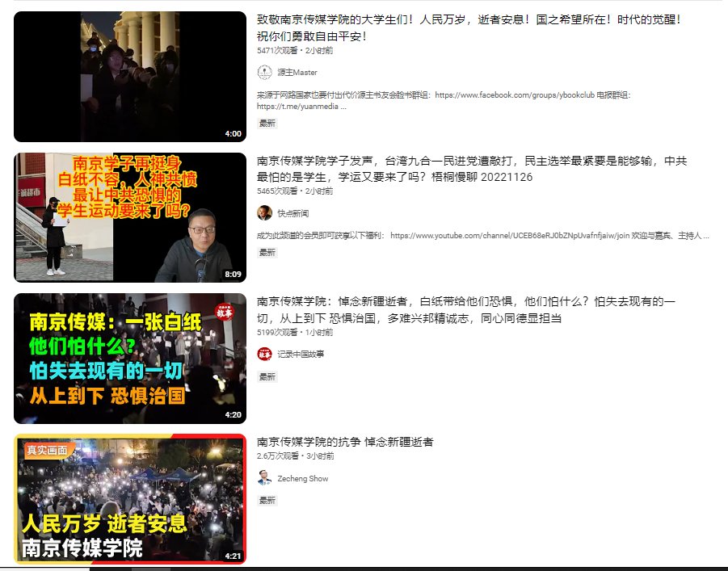
Task: Go to the Zecheng Show channel name
Action: click(303, 479)
